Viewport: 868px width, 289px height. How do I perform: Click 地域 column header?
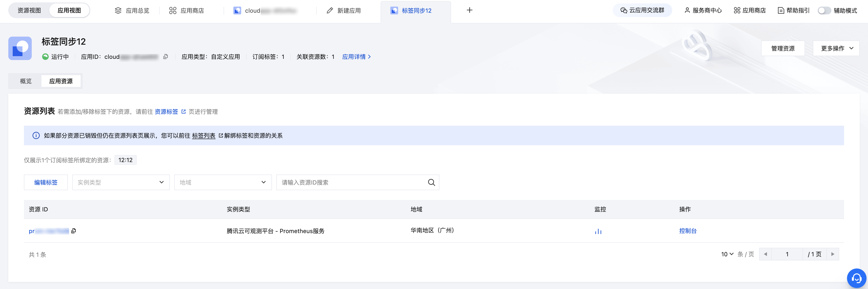pyautogui.click(x=416, y=209)
